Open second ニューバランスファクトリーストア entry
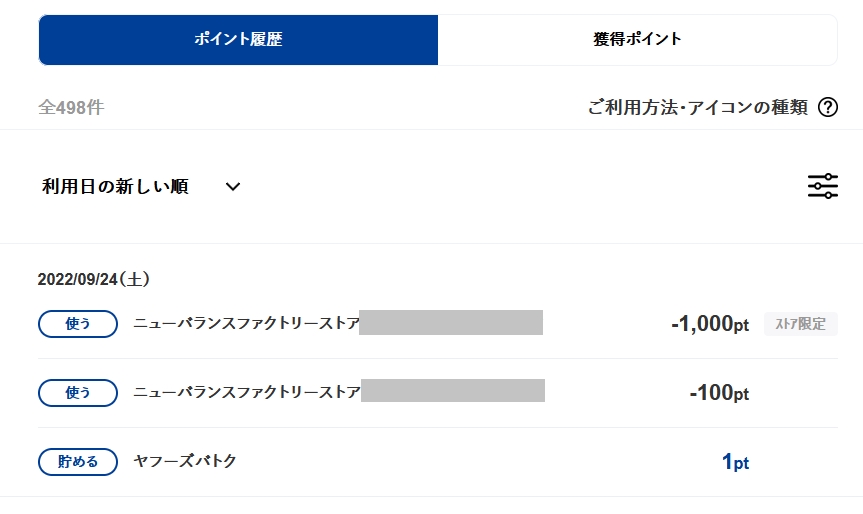 246,393
